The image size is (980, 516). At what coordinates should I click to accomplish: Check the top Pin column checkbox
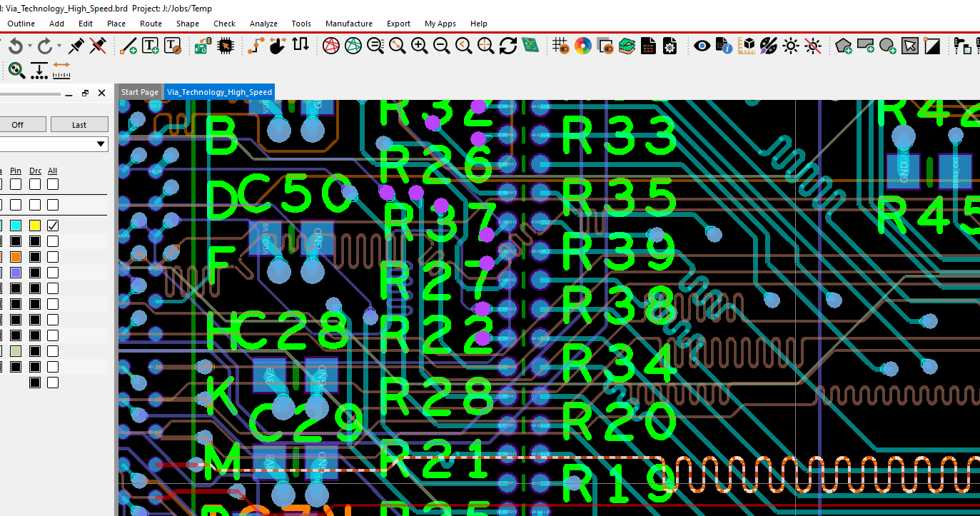16,184
